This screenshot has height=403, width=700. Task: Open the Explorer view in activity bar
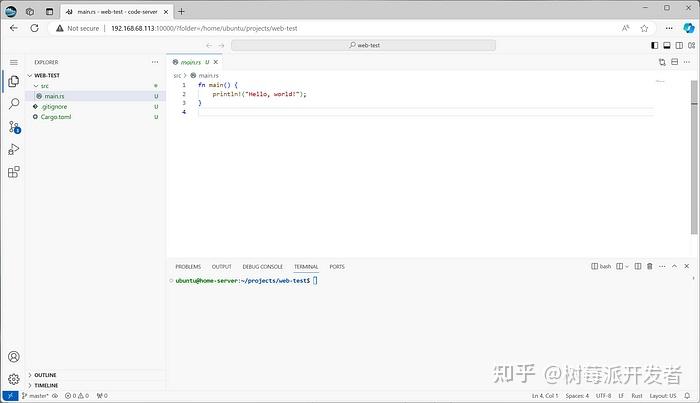14,81
